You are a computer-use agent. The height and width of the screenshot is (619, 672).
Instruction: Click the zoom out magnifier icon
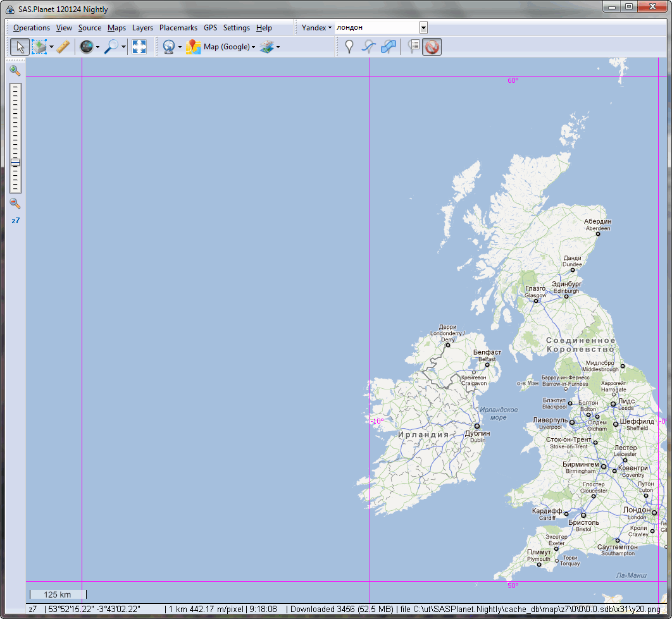[x=15, y=204]
